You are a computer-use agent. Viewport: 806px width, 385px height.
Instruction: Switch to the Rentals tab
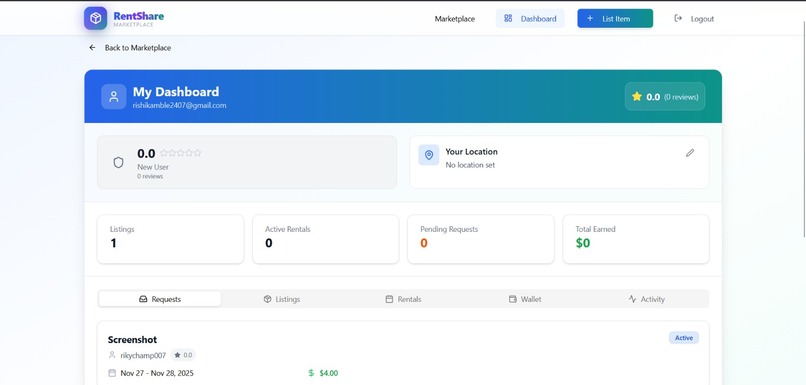[404, 299]
